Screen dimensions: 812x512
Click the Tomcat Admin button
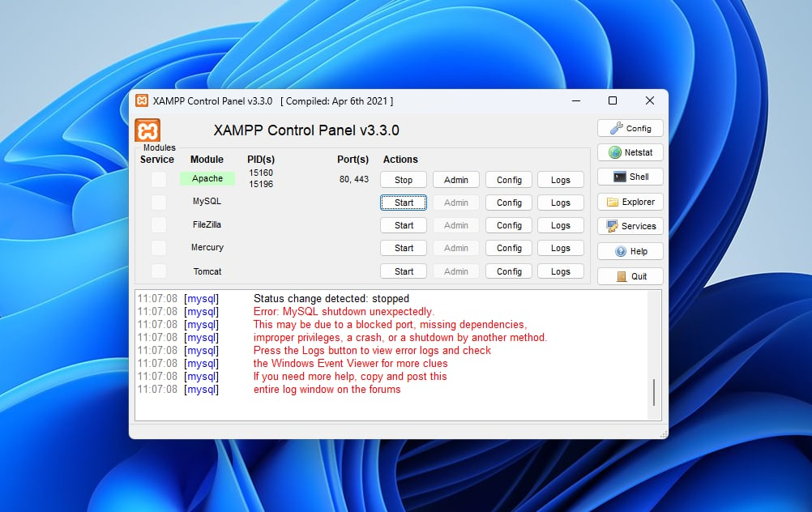(x=455, y=271)
